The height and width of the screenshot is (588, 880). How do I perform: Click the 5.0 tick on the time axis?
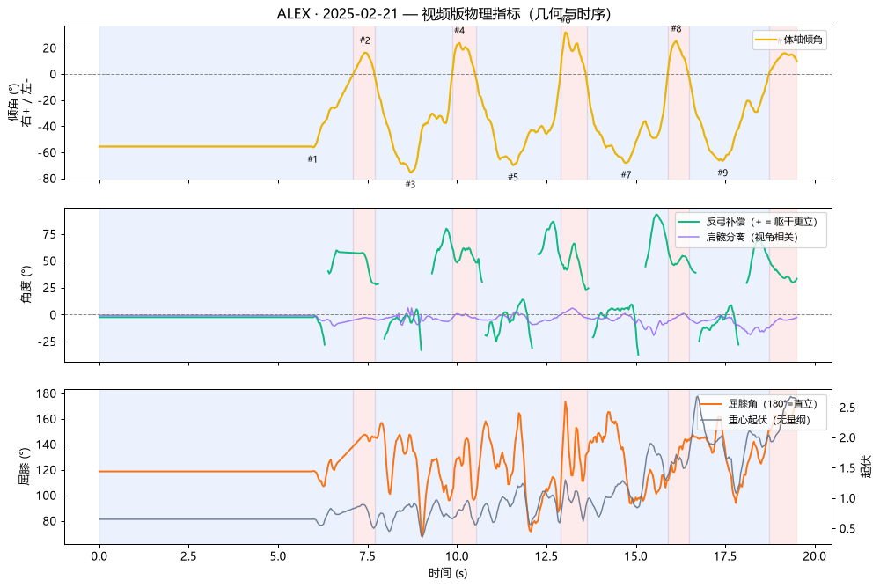[278, 556]
